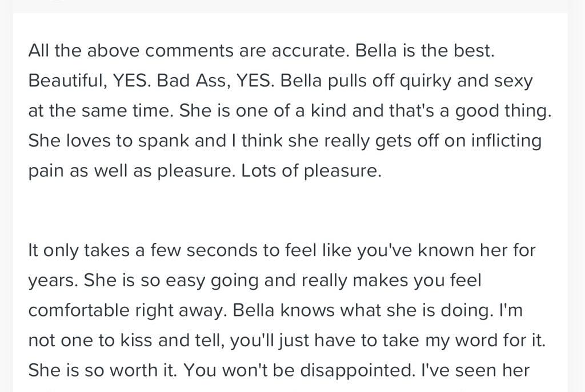Click the first paragraph's white text block
This screenshot has width=585, height=392.
pos(290,111)
